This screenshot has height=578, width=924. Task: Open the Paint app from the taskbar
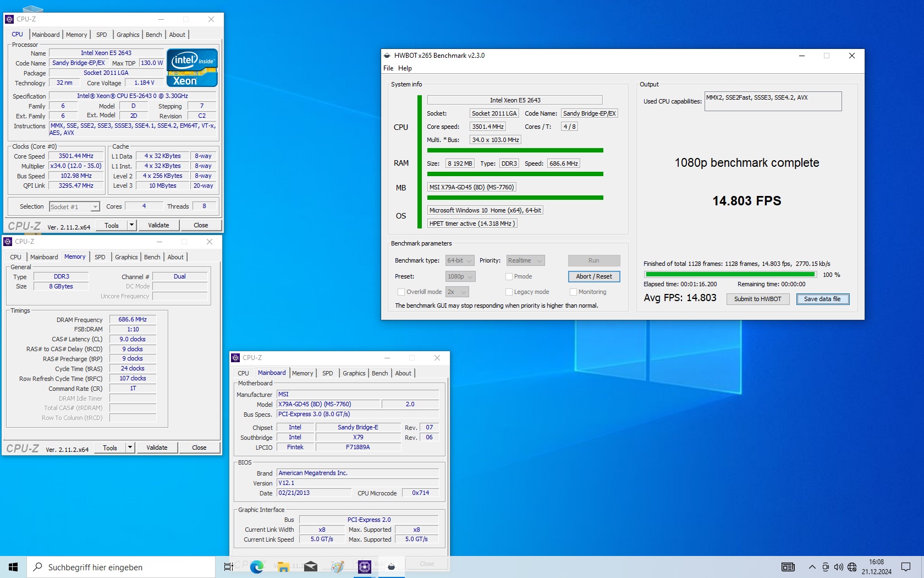point(337,567)
